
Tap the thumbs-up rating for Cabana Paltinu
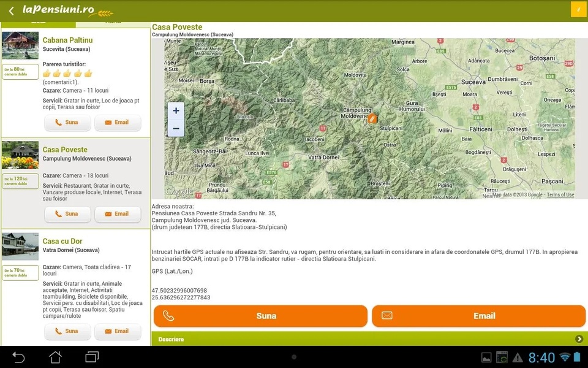point(67,73)
